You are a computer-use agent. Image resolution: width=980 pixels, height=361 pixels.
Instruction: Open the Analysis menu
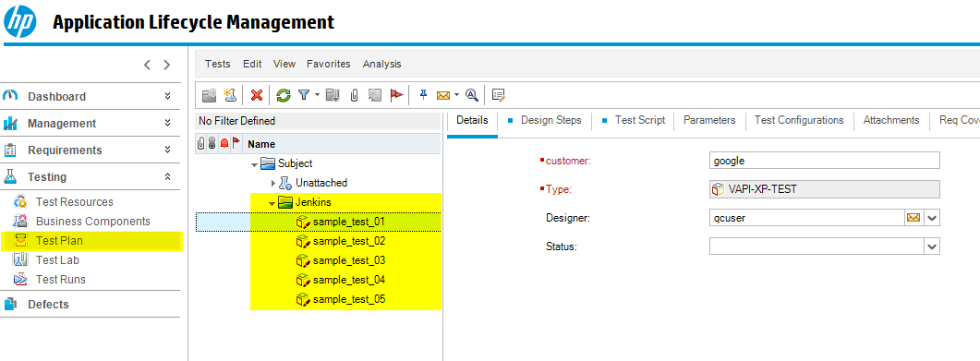[381, 64]
